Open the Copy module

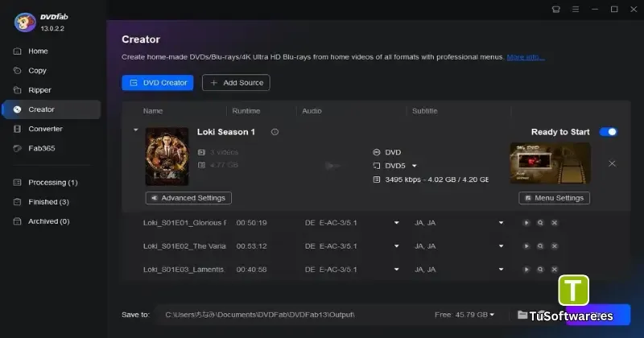point(37,71)
